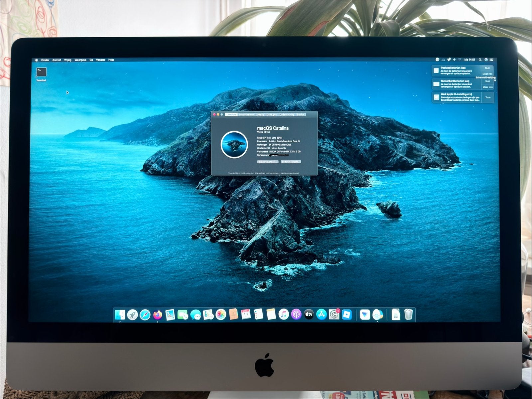Click the menu bar clock Ma 14:51
Screen dimensions: 532x399
point(470,60)
